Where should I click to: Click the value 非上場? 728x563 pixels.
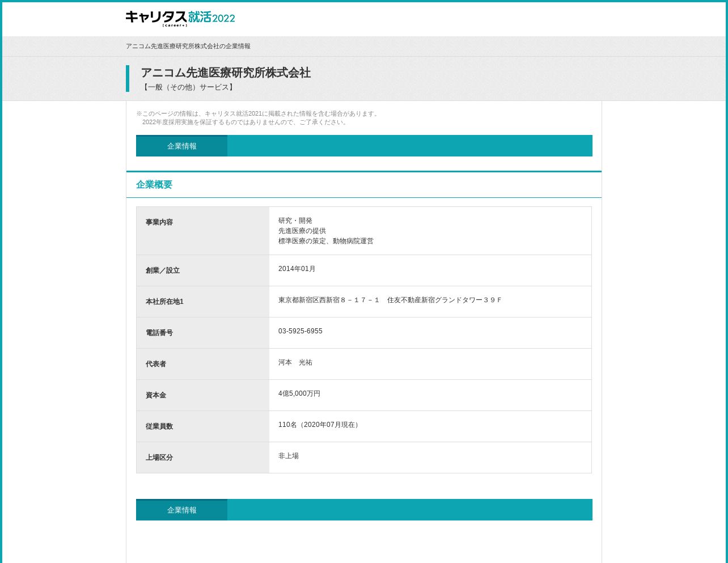pos(289,456)
